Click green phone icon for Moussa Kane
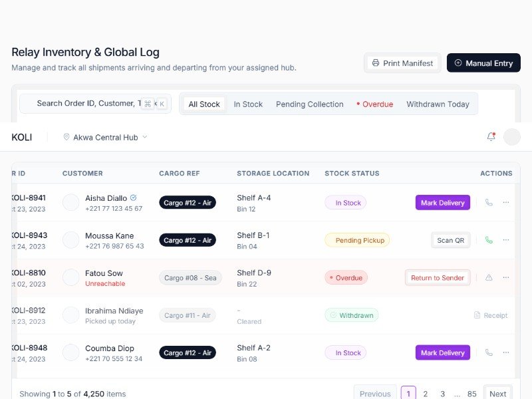The width and height of the screenshot is (532, 399). pyautogui.click(x=489, y=240)
